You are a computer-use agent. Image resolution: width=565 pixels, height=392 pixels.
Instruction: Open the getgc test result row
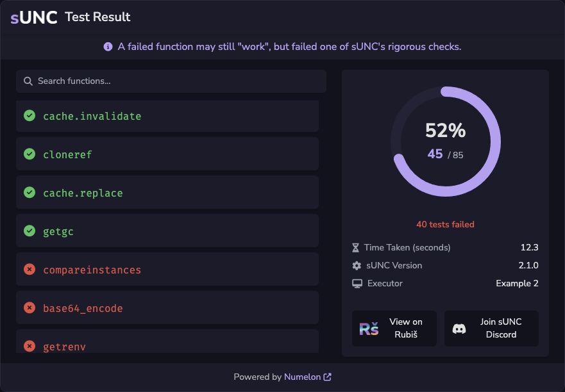pos(167,231)
